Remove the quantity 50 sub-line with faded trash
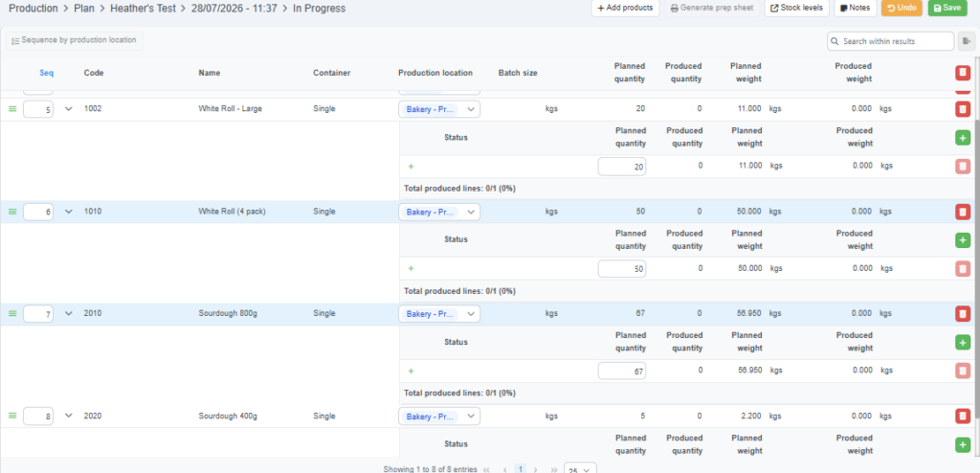This screenshot has width=980, height=473. 963,268
